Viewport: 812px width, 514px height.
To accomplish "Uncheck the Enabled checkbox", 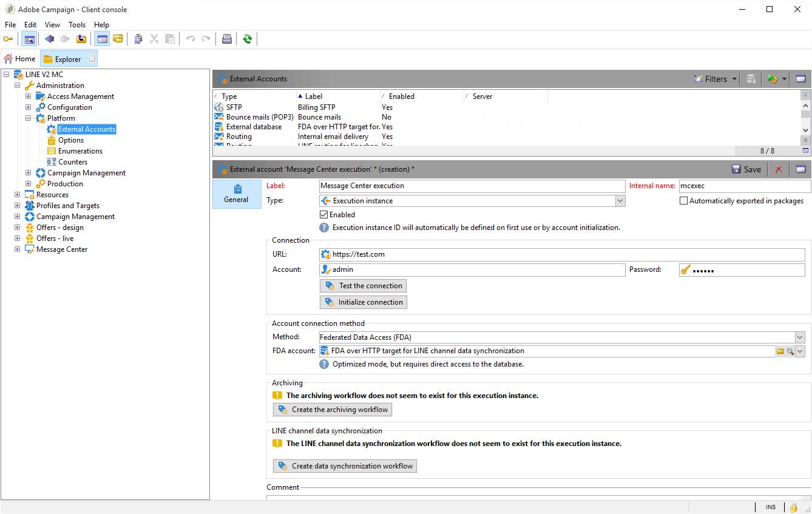I will [x=323, y=214].
